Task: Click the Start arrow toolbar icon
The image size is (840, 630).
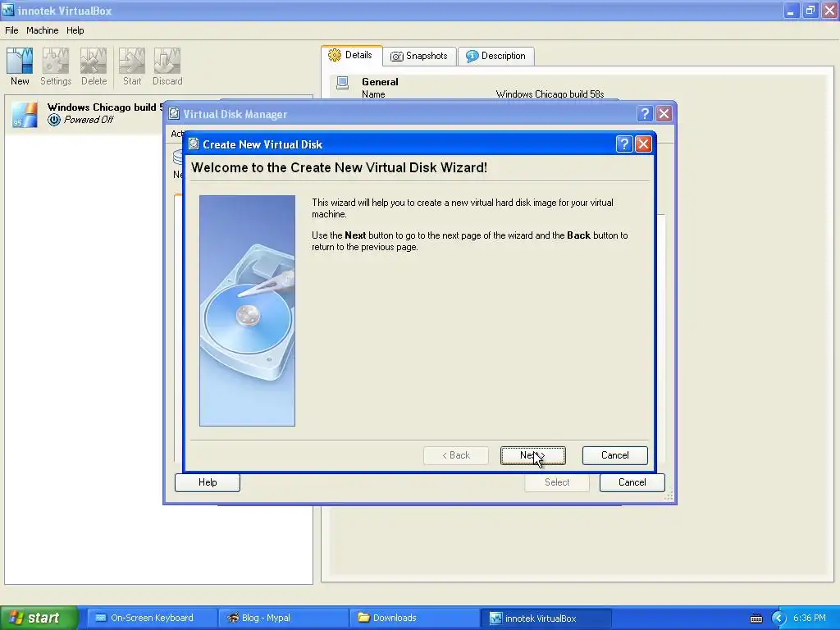Action: [132, 61]
